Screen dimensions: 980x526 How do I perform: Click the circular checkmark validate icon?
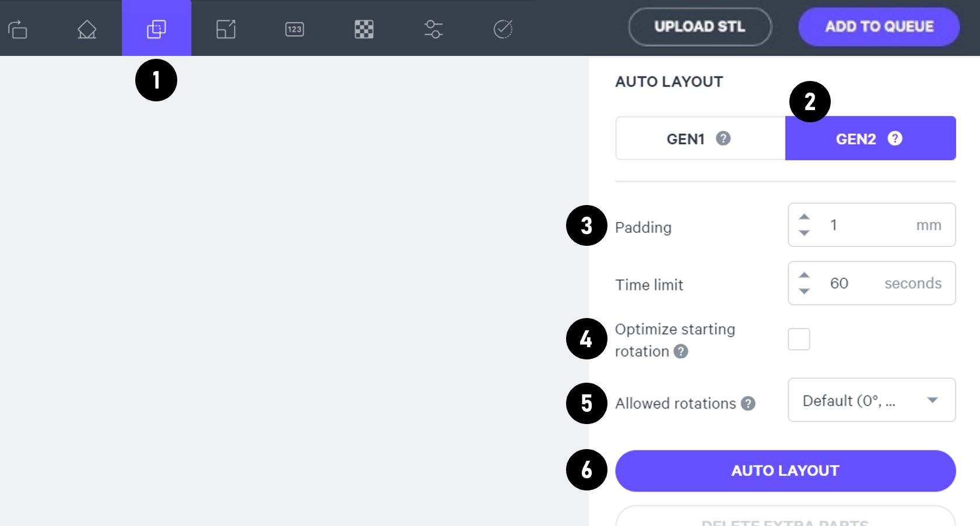tap(503, 29)
